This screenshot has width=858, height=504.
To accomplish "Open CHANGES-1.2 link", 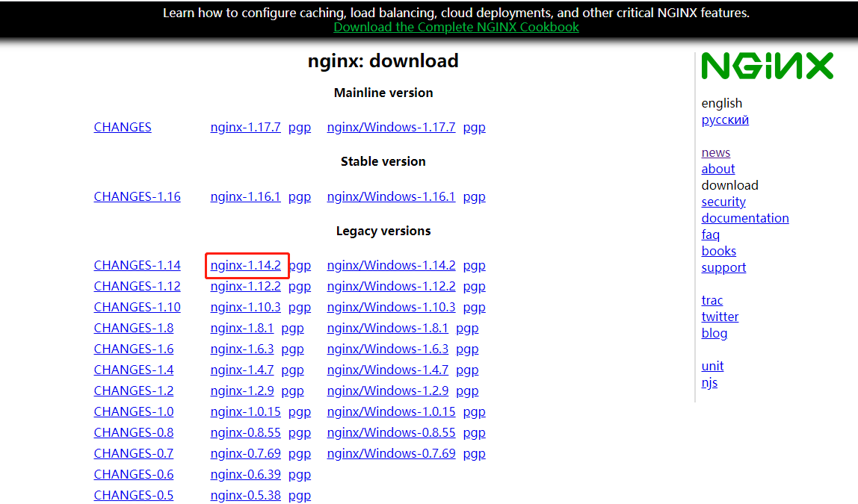I will click(x=134, y=391).
